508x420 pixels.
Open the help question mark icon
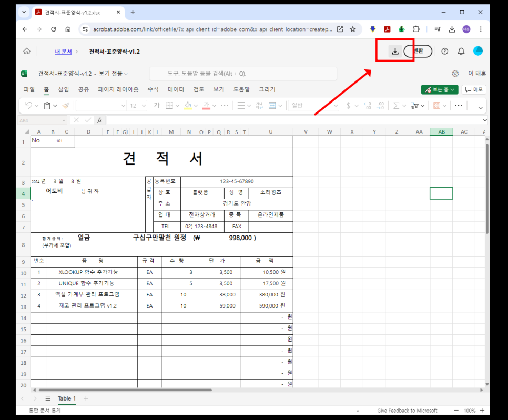[x=444, y=51]
